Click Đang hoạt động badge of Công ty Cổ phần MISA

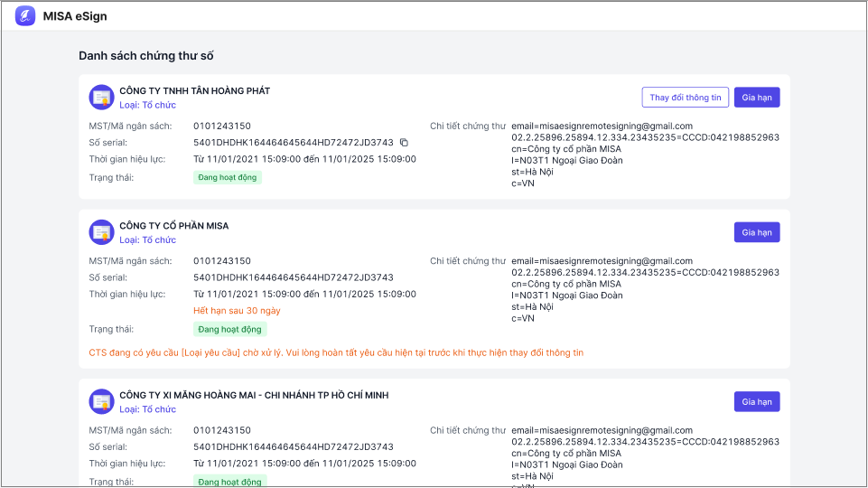(x=229, y=329)
